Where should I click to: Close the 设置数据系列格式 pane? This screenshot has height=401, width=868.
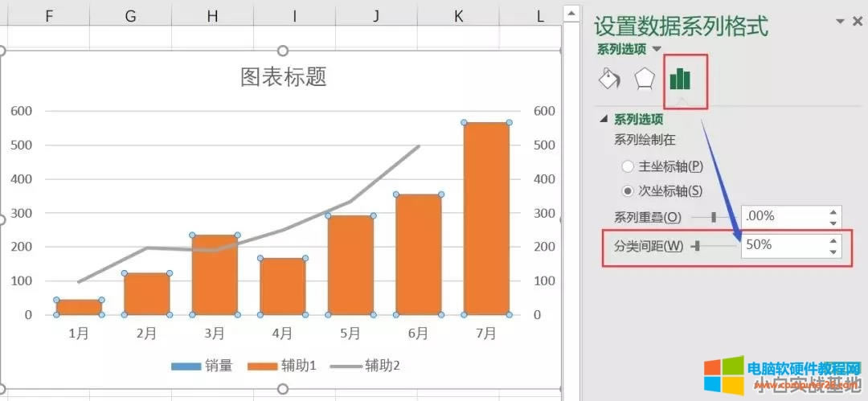(858, 22)
